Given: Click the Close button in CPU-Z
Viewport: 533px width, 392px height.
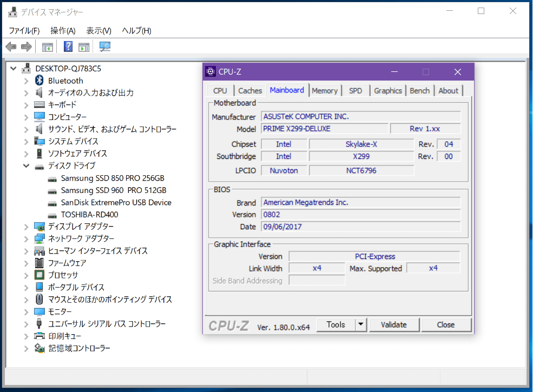Looking at the screenshot, I should click(x=446, y=324).
